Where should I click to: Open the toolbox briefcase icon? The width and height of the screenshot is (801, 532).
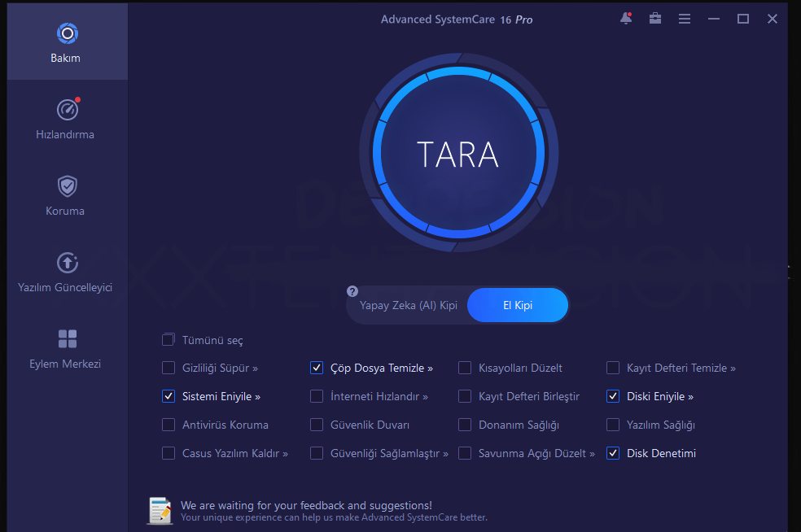tap(655, 19)
